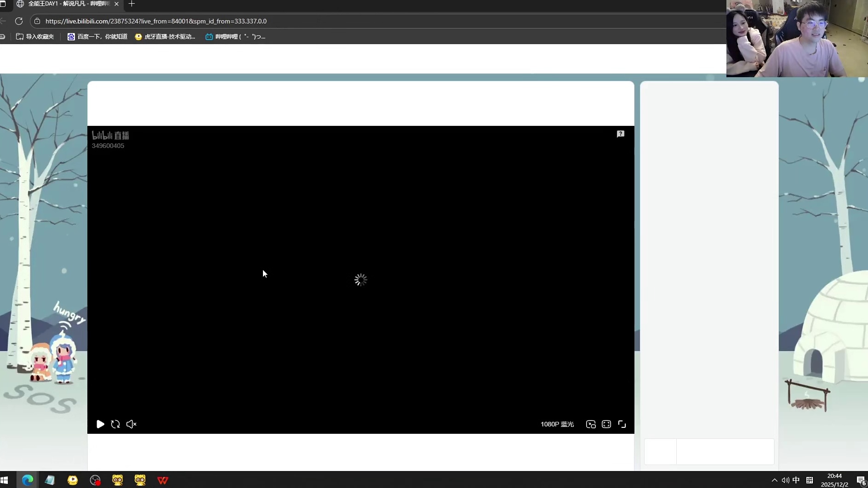The image size is (868, 488).
Task: Toggle web fullscreen mode in player
Action: (x=606, y=424)
